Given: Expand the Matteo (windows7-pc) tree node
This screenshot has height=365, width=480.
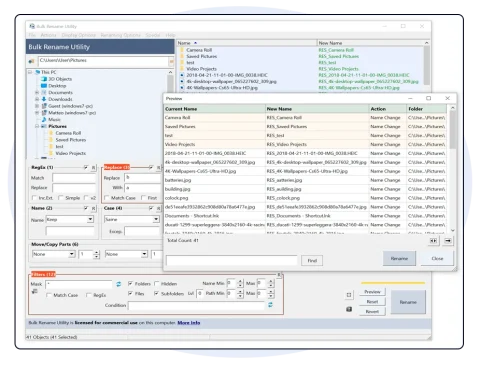Looking at the screenshot, I should click(x=37, y=113).
